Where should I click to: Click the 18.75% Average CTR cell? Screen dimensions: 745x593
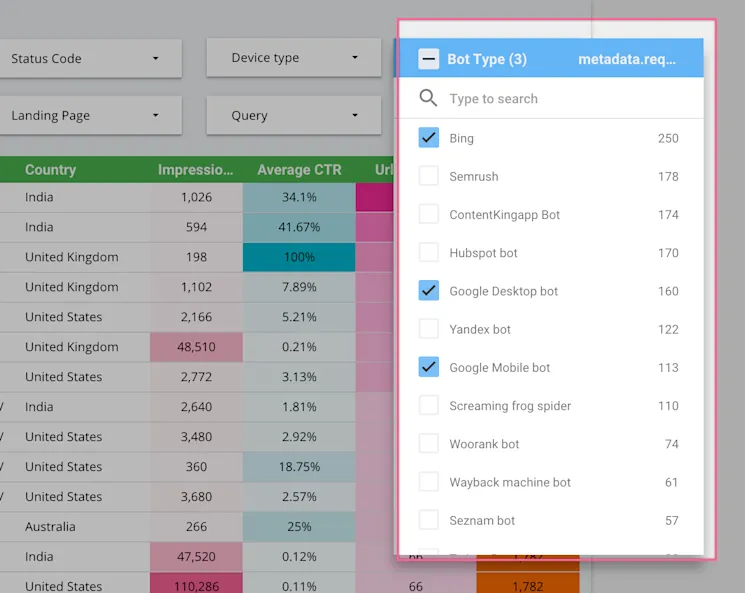(x=299, y=467)
